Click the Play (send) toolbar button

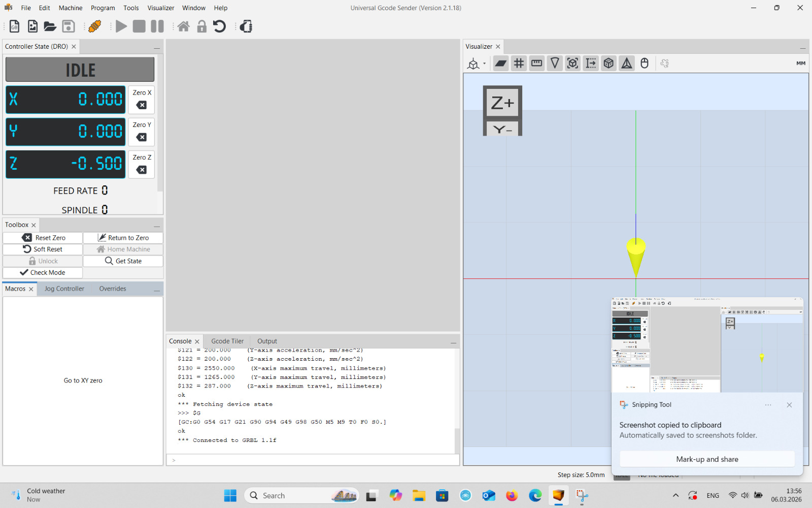(121, 26)
